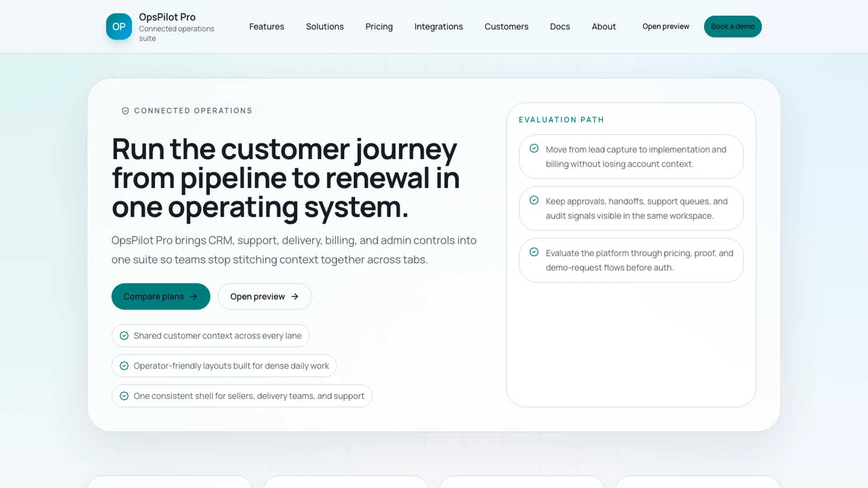Open Integrations in the navigation
The image size is (868, 488).
pyautogui.click(x=439, y=27)
